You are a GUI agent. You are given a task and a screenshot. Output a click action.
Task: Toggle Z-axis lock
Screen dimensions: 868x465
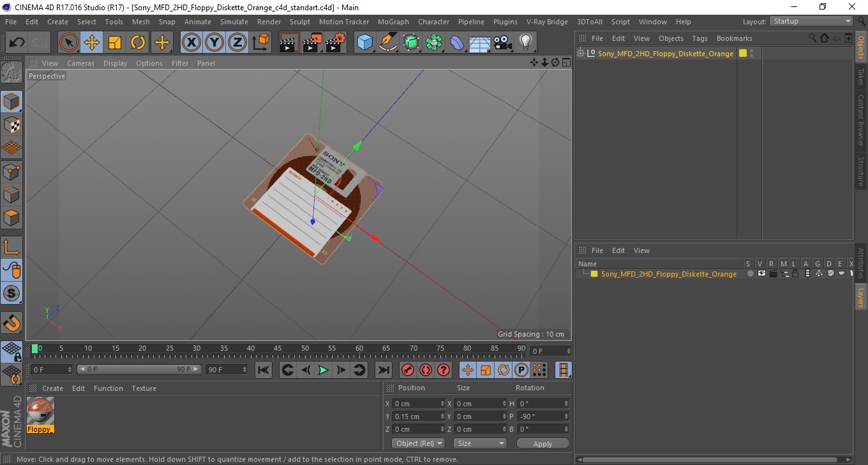[x=237, y=43]
